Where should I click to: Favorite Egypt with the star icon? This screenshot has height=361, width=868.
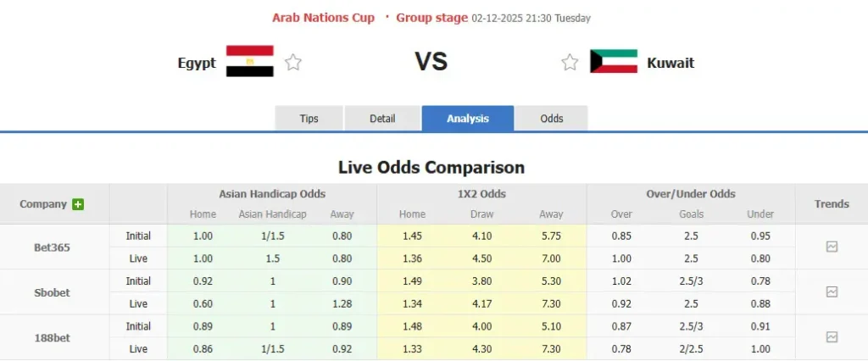tap(293, 62)
